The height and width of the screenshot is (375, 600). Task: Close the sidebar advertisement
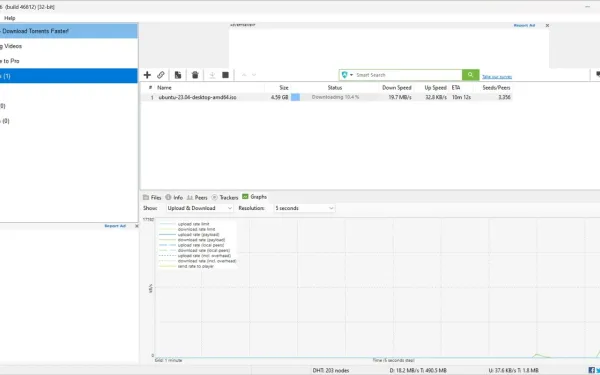137,226
